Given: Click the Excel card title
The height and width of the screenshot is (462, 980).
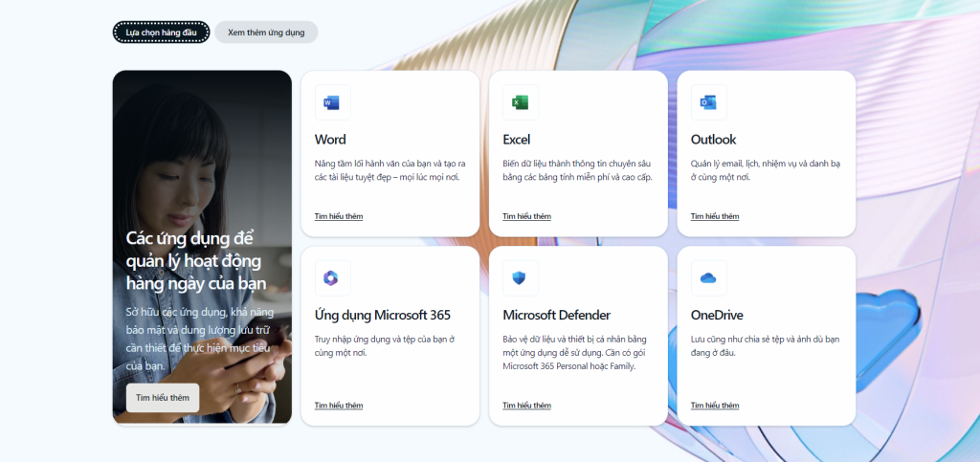Looking at the screenshot, I should 516,140.
